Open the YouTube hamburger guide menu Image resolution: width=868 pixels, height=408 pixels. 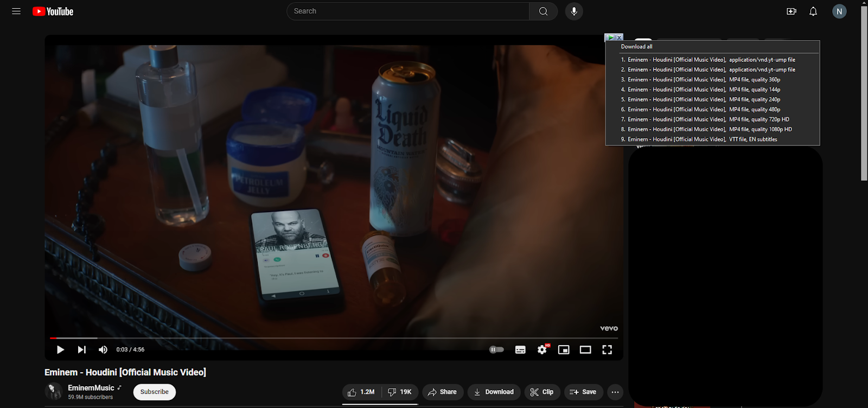[16, 11]
